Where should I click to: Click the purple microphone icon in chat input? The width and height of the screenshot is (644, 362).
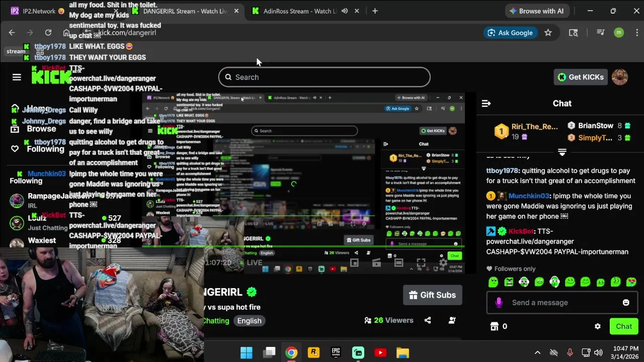click(499, 303)
